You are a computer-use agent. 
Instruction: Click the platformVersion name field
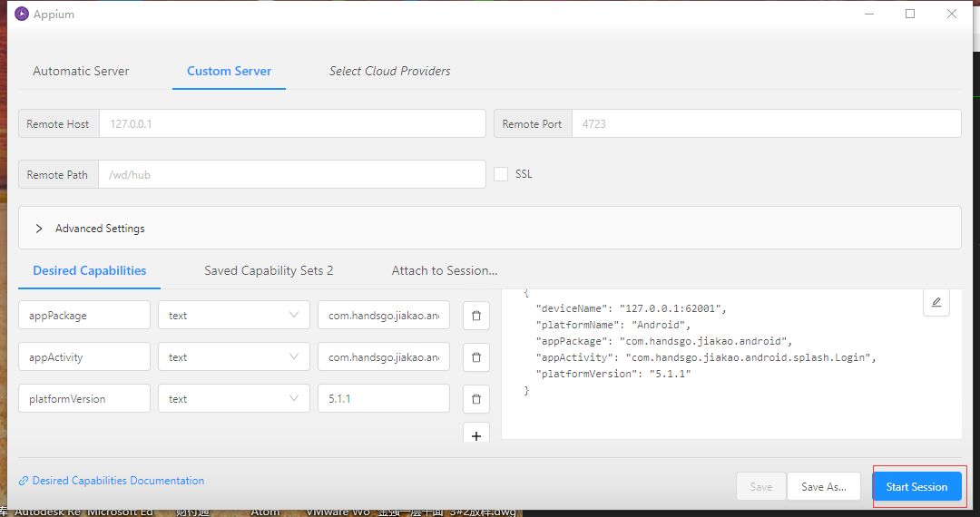pos(84,398)
